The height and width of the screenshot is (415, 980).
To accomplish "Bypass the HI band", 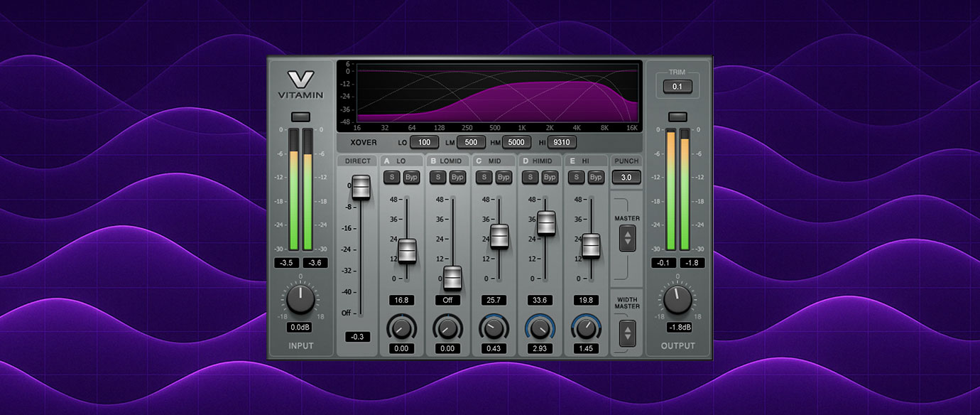I will click(596, 177).
